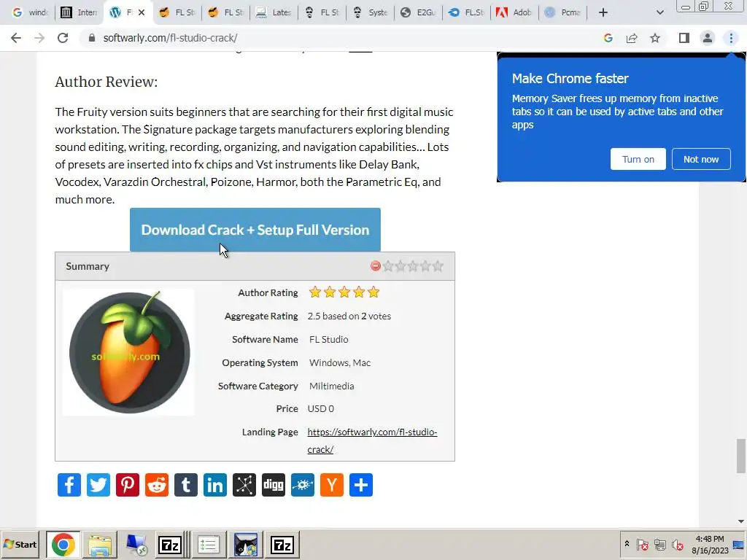Open Chrome three-dot menu
Viewport: 747px width, 560px height.
click(x=731, y=38)
